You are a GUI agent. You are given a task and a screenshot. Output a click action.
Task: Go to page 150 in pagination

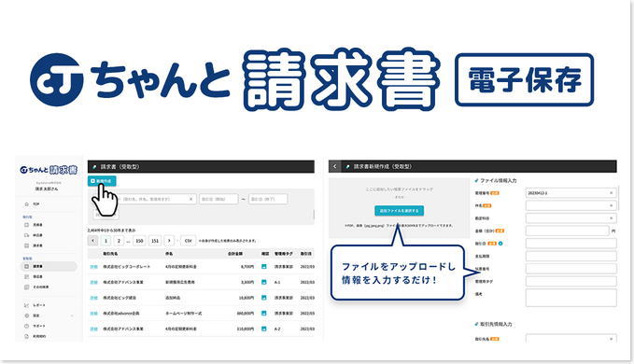(139, 241)
